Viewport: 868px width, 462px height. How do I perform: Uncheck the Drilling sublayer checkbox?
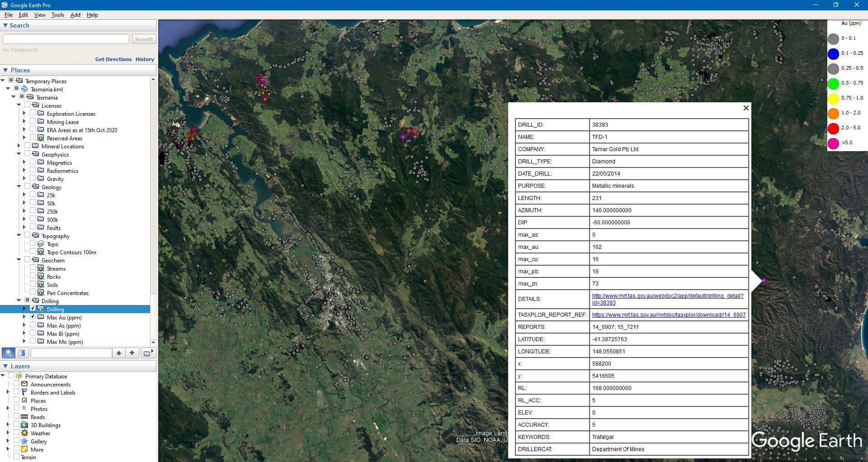(x=33, y=309)
